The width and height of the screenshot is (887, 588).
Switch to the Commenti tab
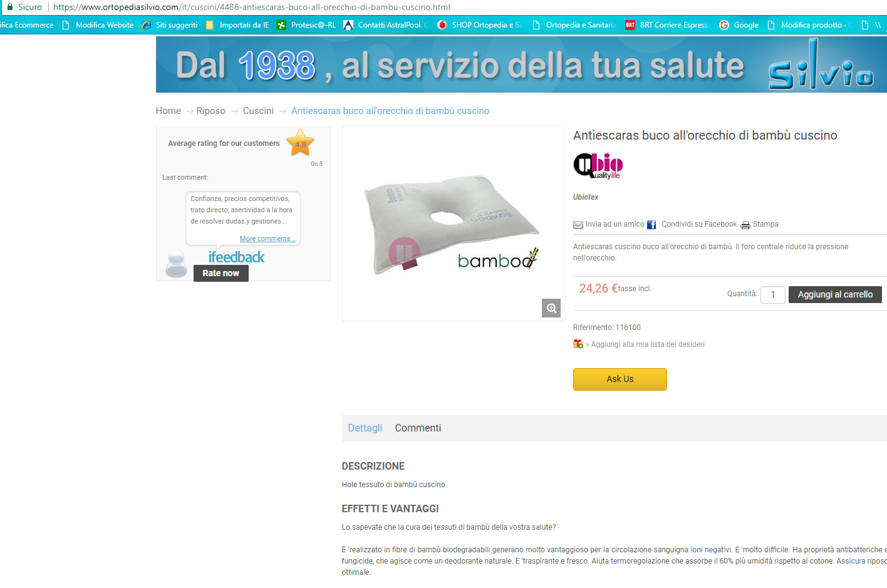[418, 428]
